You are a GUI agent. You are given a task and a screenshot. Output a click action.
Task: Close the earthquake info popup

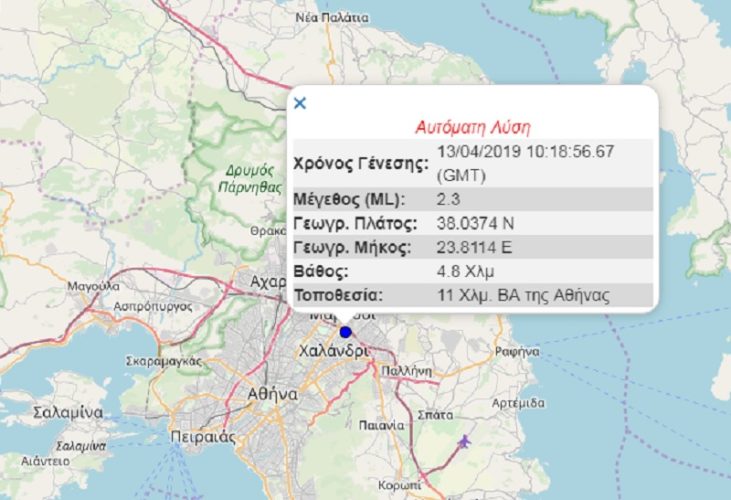point(300,102)
